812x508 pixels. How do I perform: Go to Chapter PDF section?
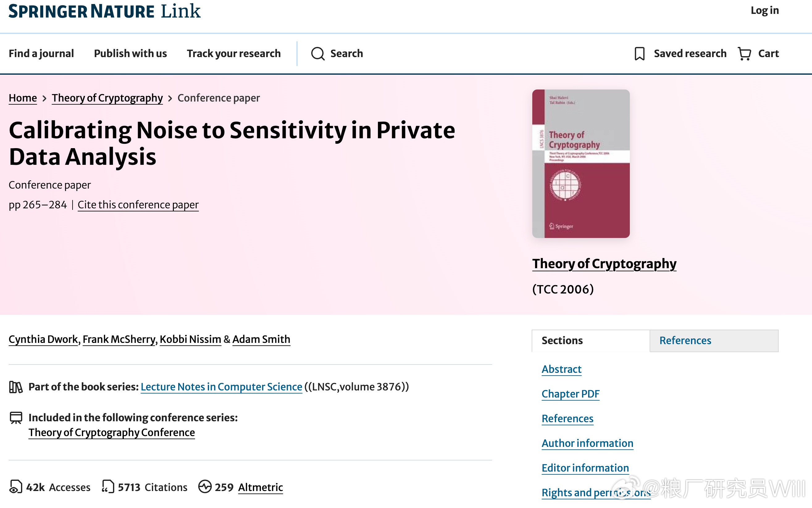570,394
